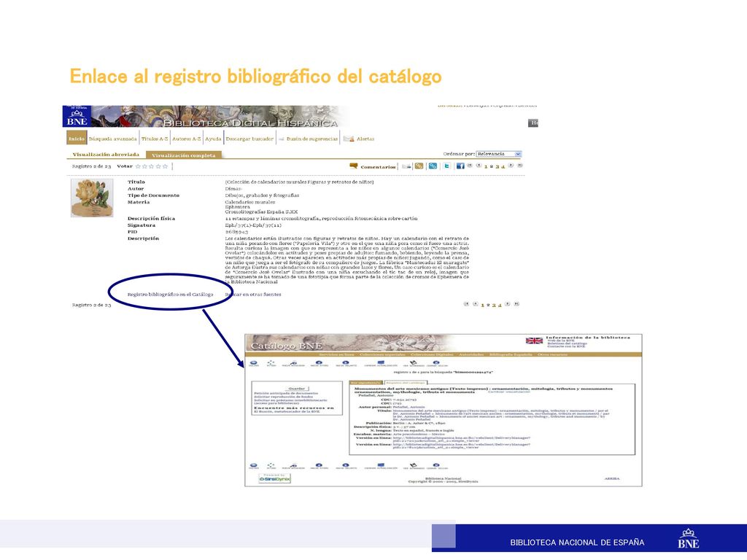Open Bibliografía Española in the Catálogo menu bar
Viewport: 747px width, 560px height.
tap(511, 354)
